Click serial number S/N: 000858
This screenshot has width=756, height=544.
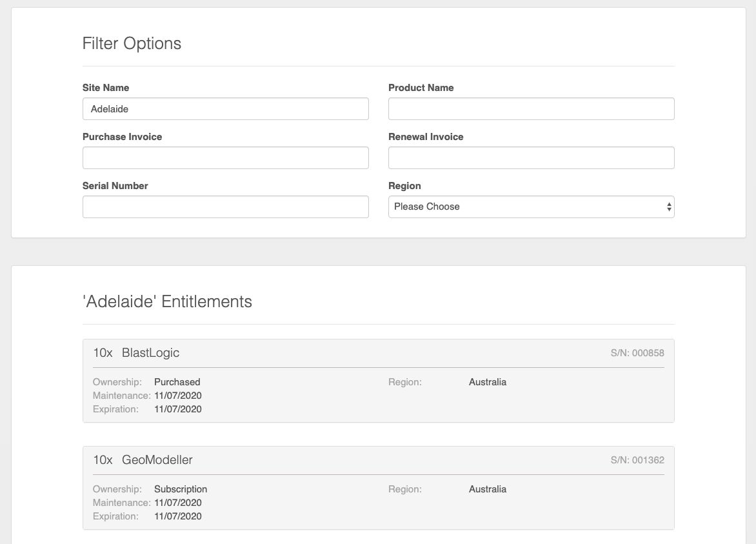pyautogui.click(x=637, y=353)
